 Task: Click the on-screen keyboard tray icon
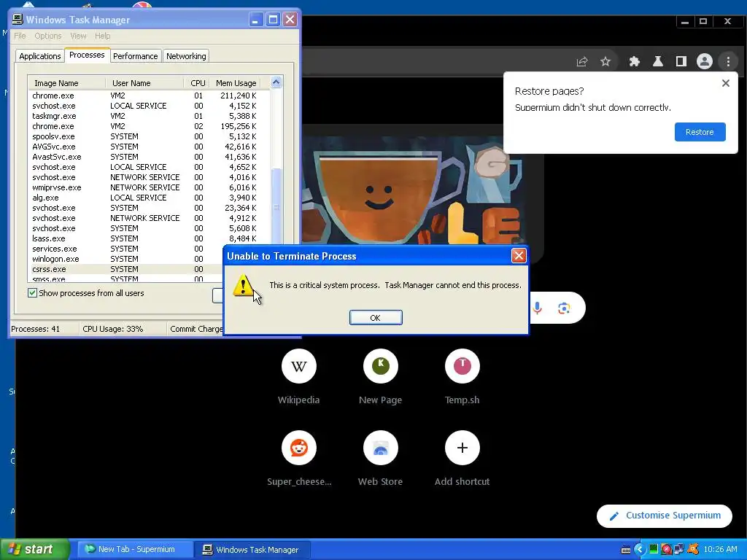tap(626, 550)
